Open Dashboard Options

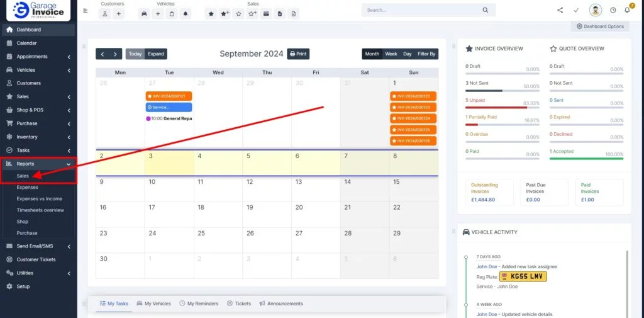pyautogui.click(x=600, y=26)
